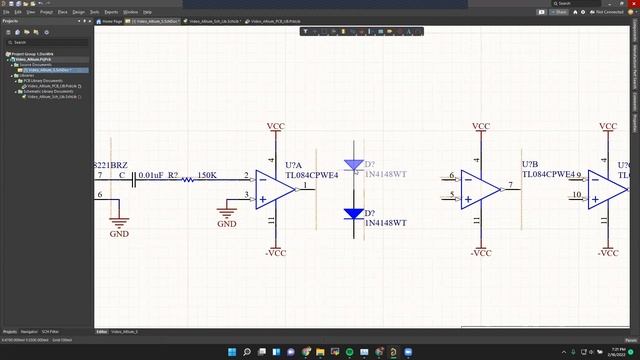Switch to the SCH Filter panel tab

tap(50, 332)
